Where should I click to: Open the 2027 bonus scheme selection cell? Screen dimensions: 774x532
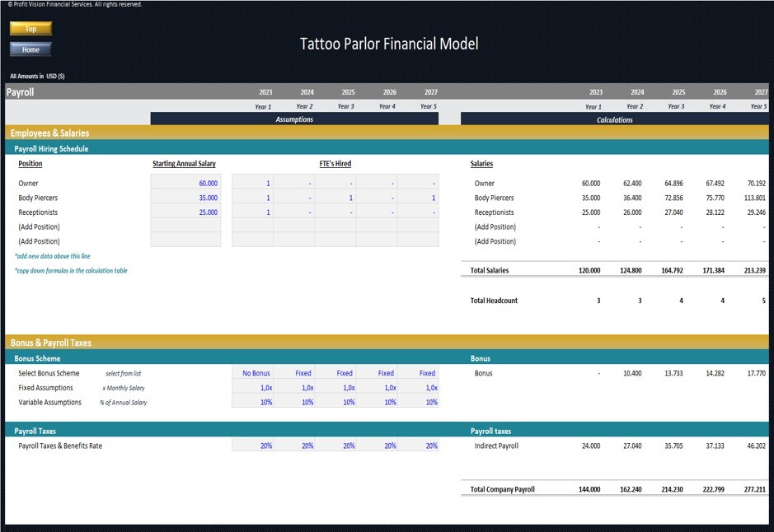[x=426, y=373]
